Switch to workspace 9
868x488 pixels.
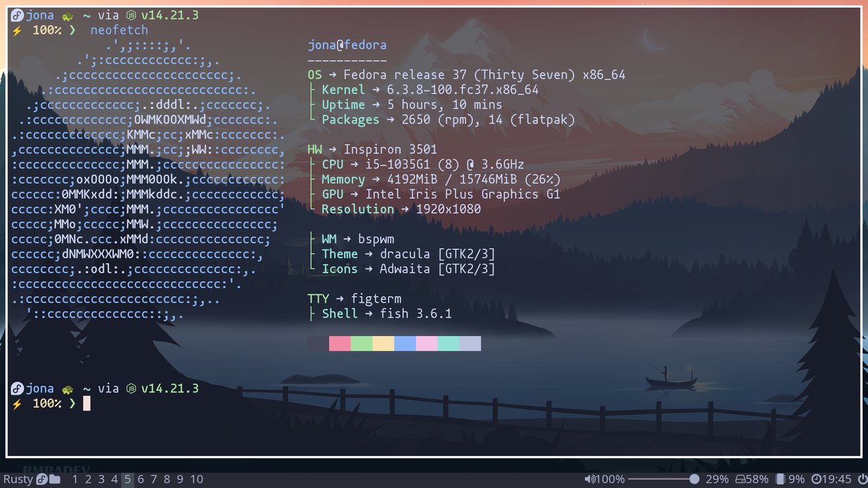(x=180, y=479)
